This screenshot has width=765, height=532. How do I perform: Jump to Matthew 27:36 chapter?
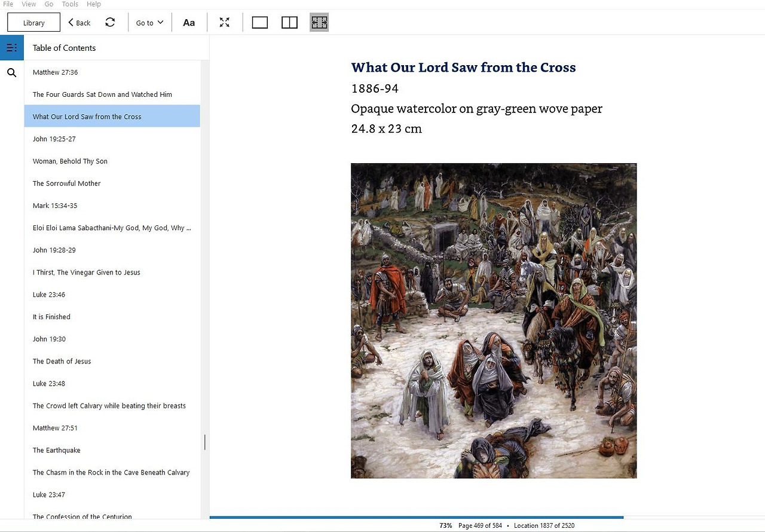(112, 72)
